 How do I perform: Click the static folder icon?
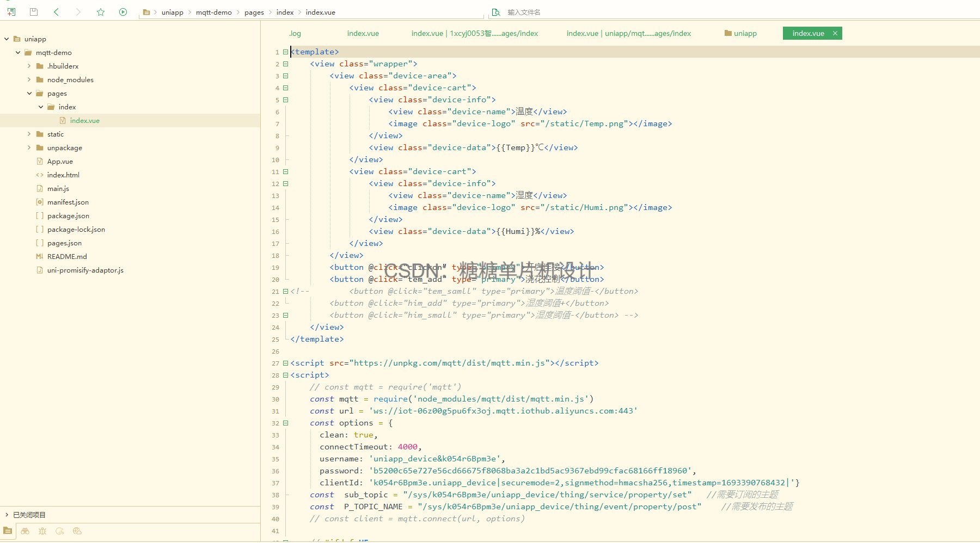(40, 134)
